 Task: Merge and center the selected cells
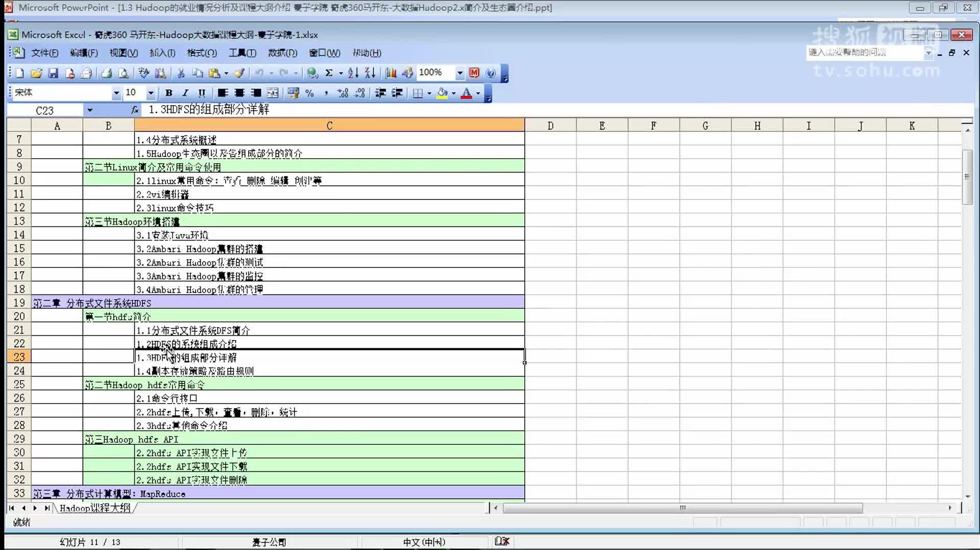point(273,93)
